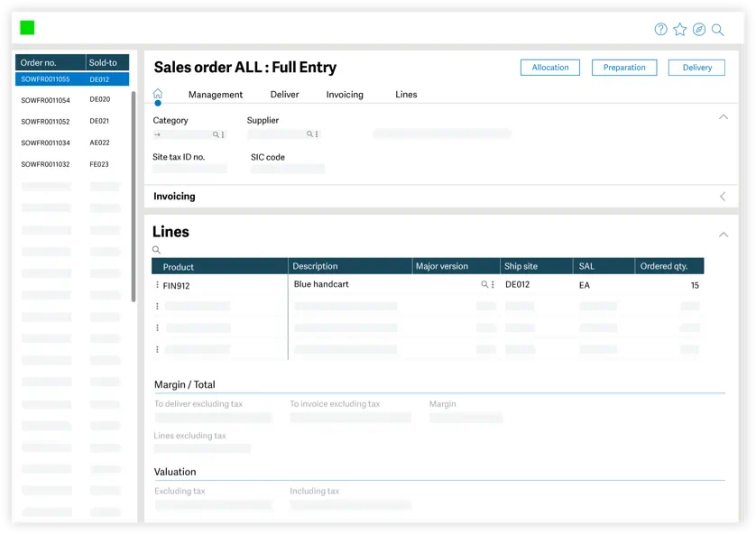Click the search icon above Lines table
The height and width of the screenshot is (534, 756).
(156, 250)
